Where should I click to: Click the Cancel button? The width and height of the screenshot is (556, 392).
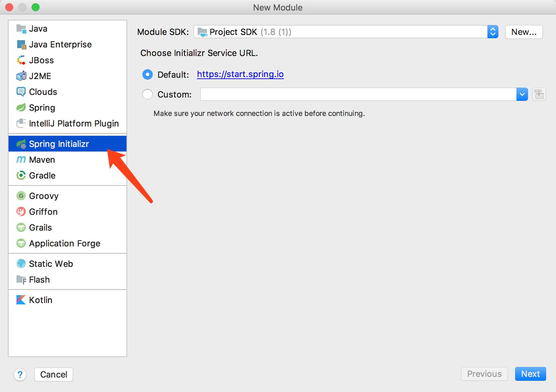tap(54, 375)
